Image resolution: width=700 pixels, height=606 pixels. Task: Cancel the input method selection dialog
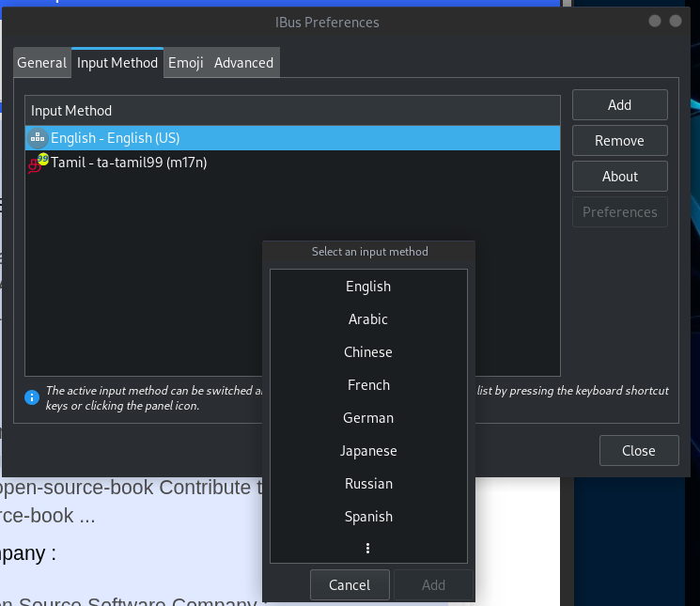pyautogui.click(x=350, y=585)
